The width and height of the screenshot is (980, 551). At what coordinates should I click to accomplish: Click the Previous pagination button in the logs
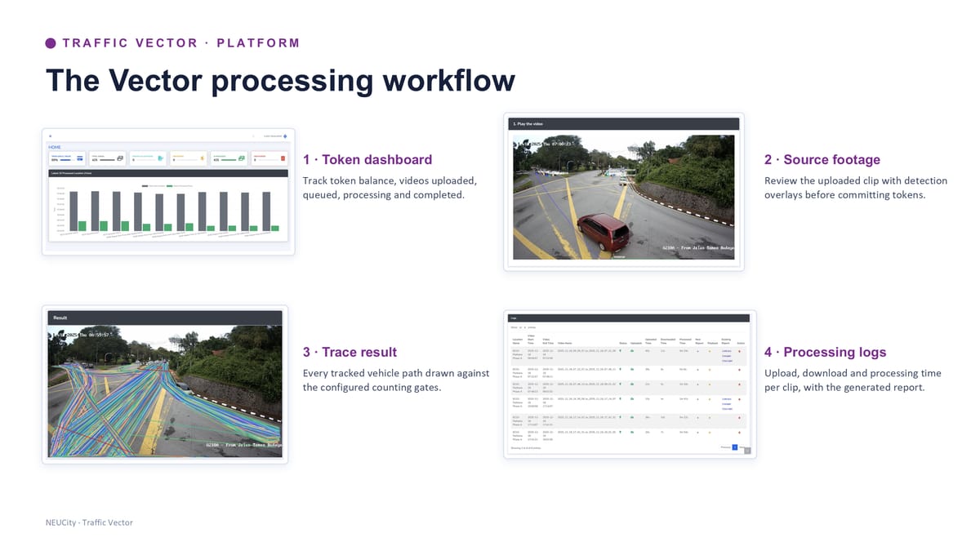pyautogui.click(x=724, y=447)
